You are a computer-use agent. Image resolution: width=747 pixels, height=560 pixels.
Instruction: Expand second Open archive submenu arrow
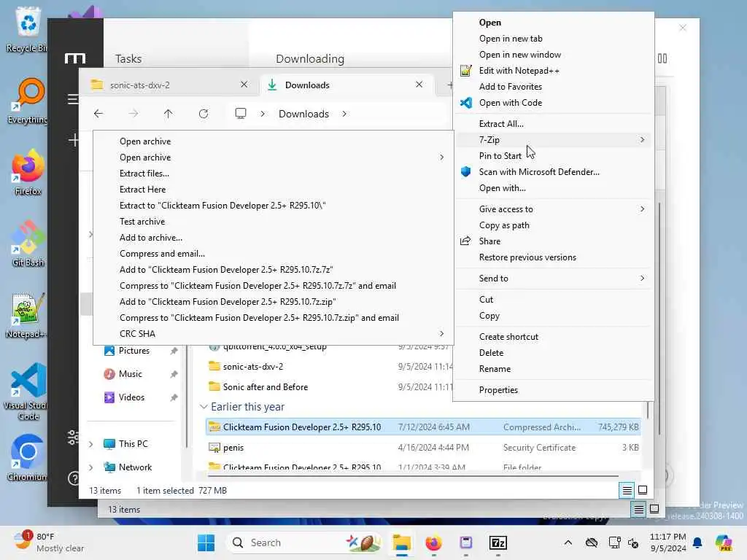pyautogui.click(x=441, y=157)
